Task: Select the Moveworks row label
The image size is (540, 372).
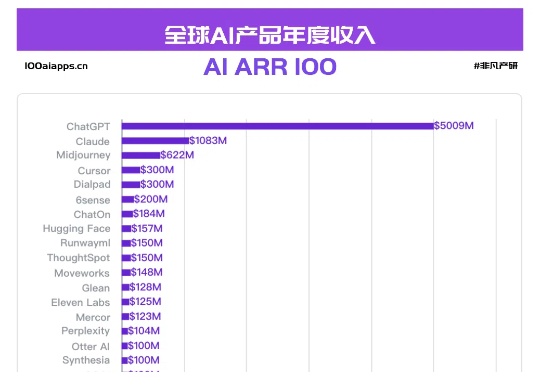Action: 82,273
